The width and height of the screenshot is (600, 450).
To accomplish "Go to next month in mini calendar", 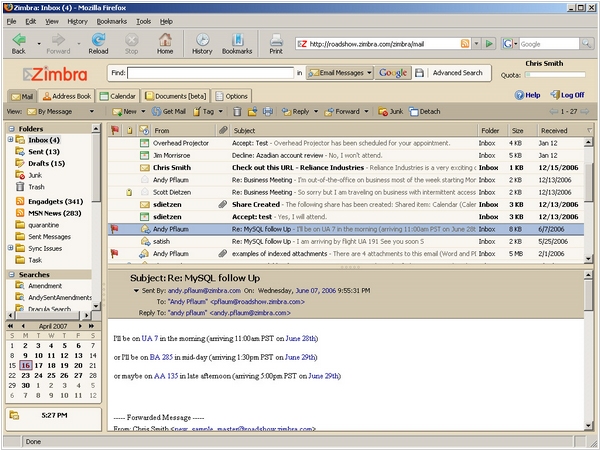I will tap(80, 326).
